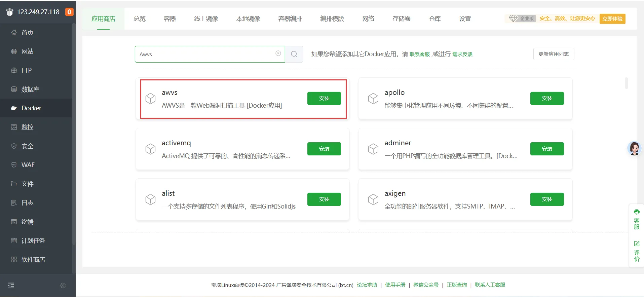Screen dimensions: 644x297
Task: Switch to the 编排模版 tab
Action: click(332, 19)
